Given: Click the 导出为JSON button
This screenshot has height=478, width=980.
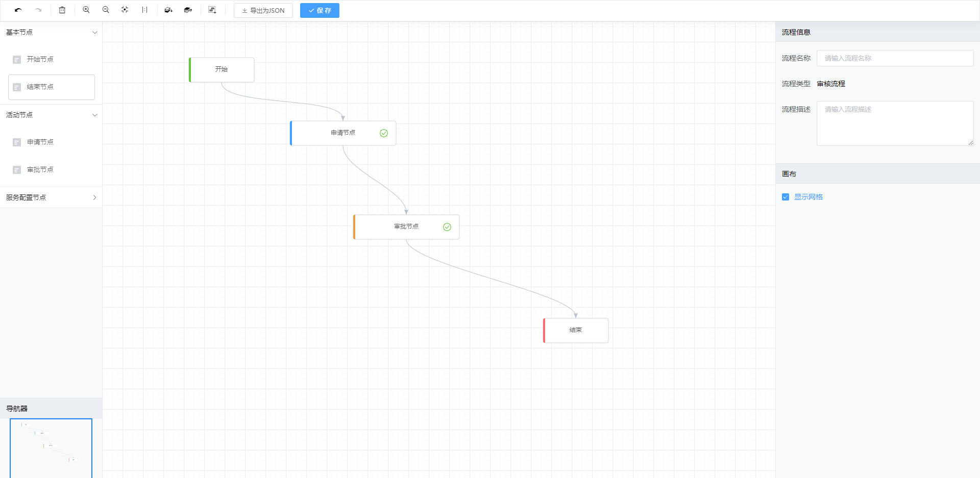Looking at the screenshot, I should click(x=263, y=11).
